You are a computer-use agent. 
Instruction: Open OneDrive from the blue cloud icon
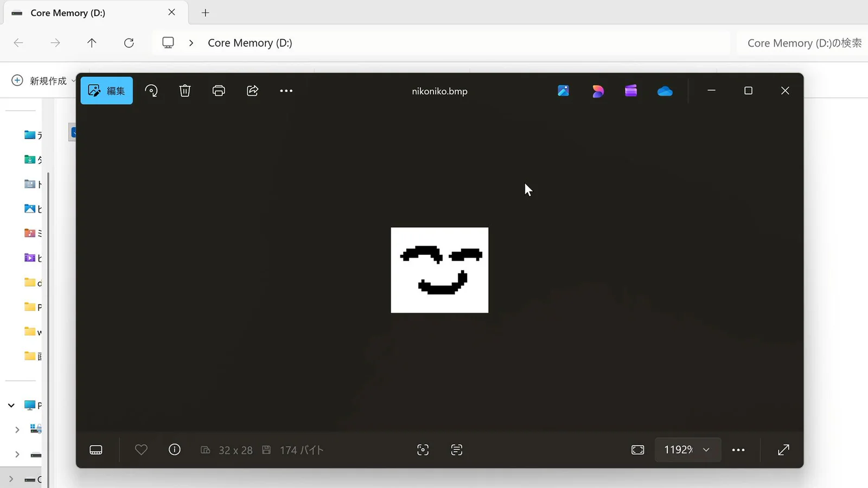pyautogui.click(x=665, y=91)
